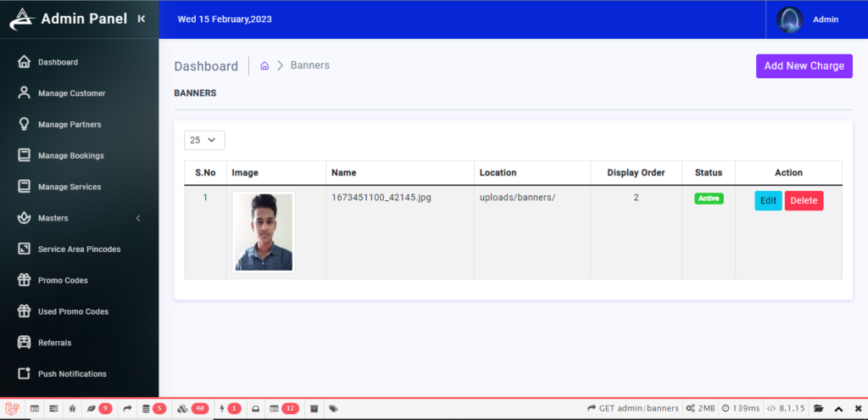Open the entries-per-page dropdown showing 25
Viewport: 868px width, 420px height.
(204, 140)
